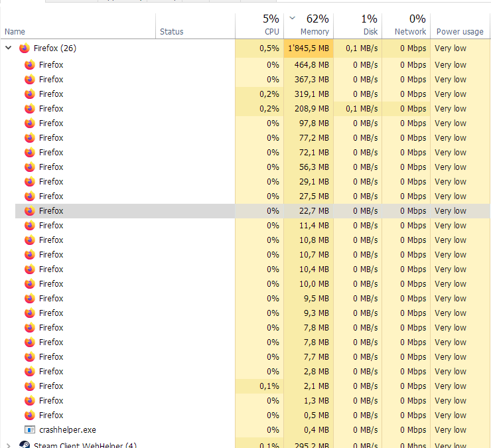The height and width of the screenshot is (448, 491).
Task: Click the crashhelper.exe window icon
Action: point(30,429)
